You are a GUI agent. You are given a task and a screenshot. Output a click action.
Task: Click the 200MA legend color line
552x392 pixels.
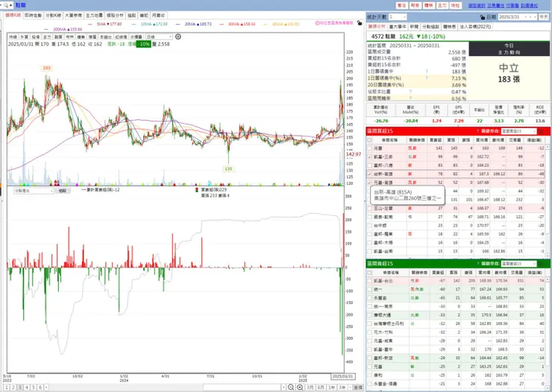coord(46,29)
